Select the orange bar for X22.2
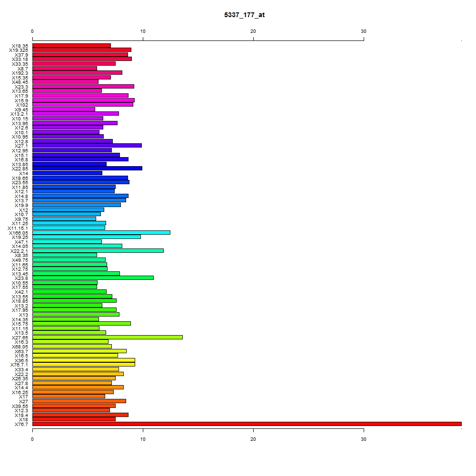Viewport: 476px width, 476px height. (x=78, y=374)
